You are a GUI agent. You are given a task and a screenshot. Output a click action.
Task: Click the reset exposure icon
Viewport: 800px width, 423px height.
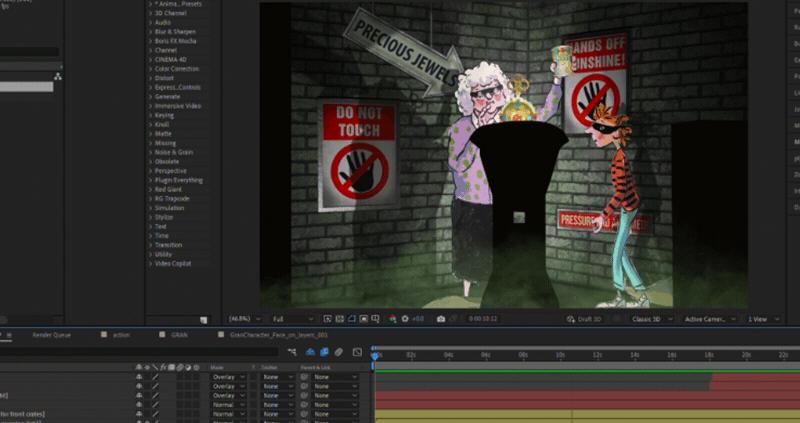(x=404, y=319)
